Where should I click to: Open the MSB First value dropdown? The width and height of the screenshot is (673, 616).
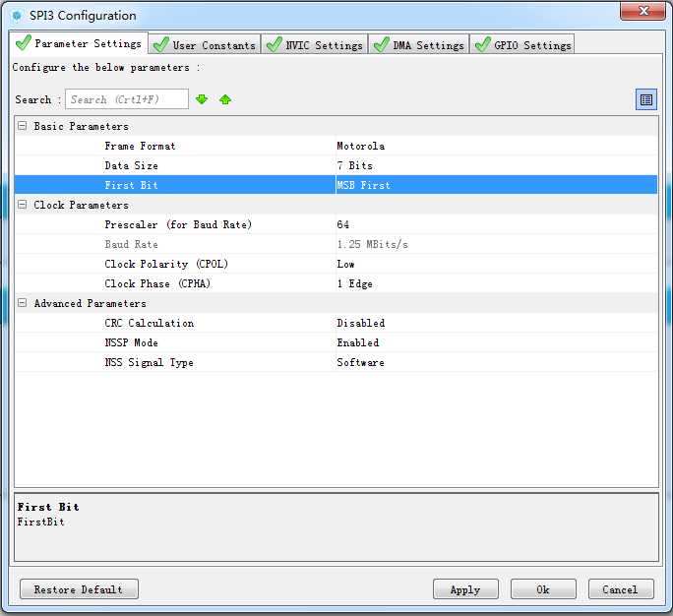496,185
